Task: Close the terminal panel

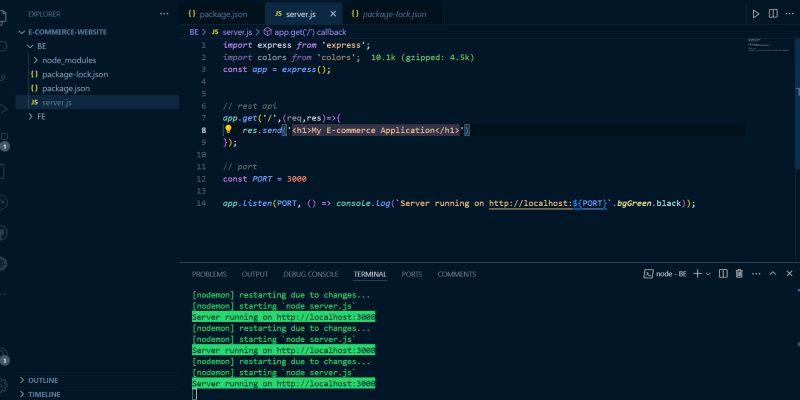Action: tap(787, 274)
